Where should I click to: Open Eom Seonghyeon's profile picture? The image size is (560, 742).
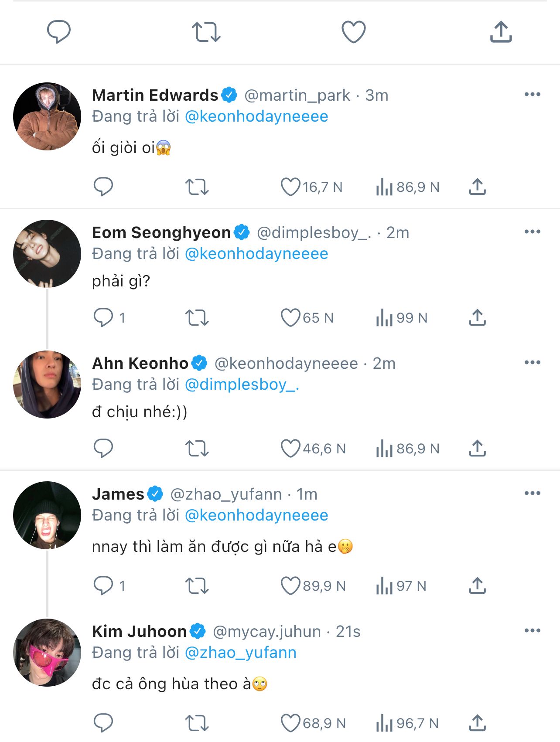pos(47,254)
